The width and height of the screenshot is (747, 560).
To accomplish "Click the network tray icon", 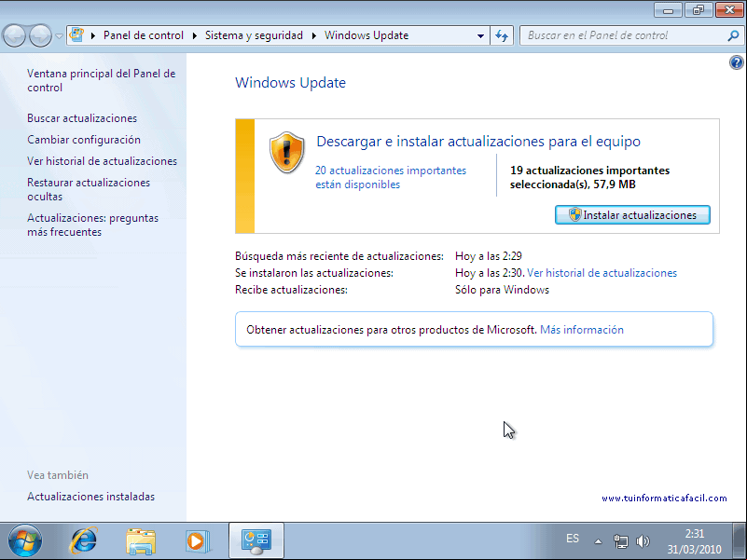I will click(x=621, y=541).
